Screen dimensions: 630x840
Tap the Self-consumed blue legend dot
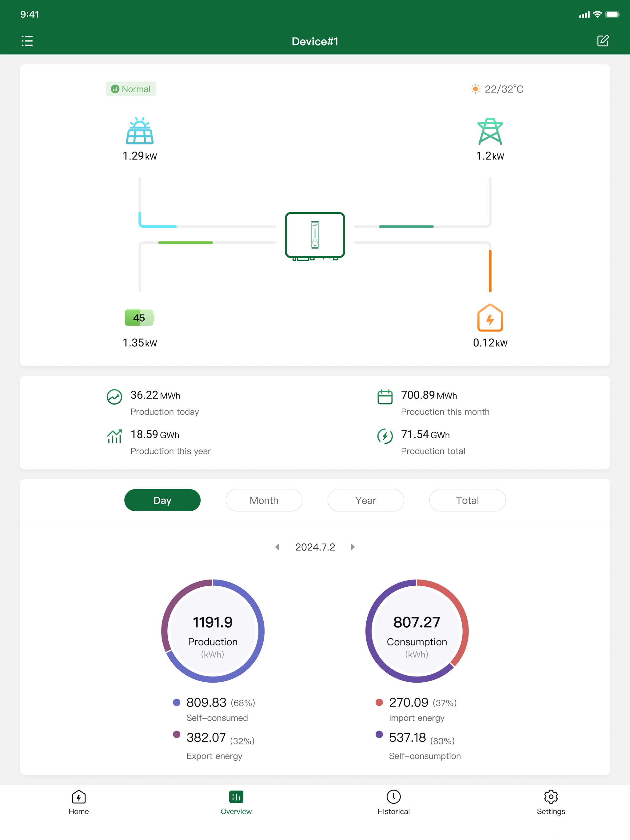(x=176, y=702)
